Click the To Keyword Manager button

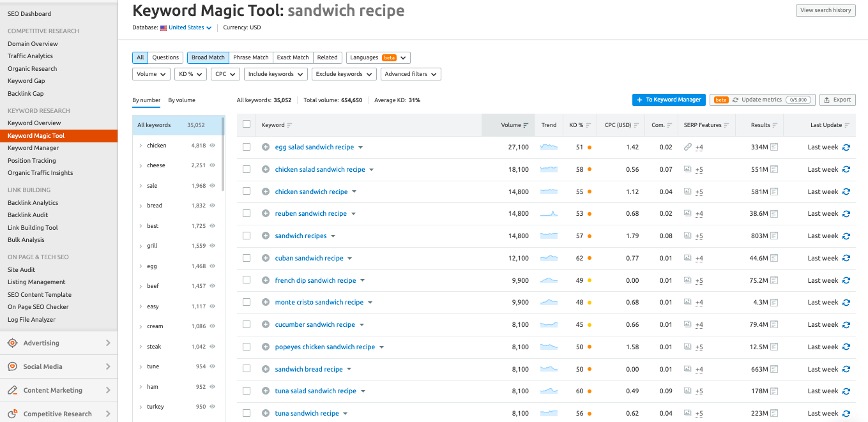[669, 100]
